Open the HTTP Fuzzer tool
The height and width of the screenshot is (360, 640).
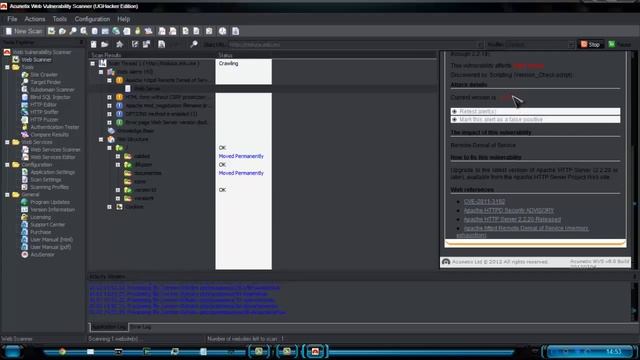(x=44, y=120)
